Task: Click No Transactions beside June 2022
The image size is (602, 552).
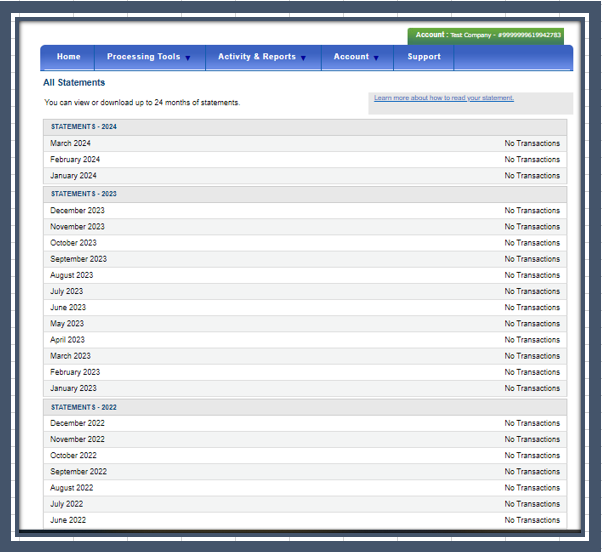Action: click(x=532, y=520)
